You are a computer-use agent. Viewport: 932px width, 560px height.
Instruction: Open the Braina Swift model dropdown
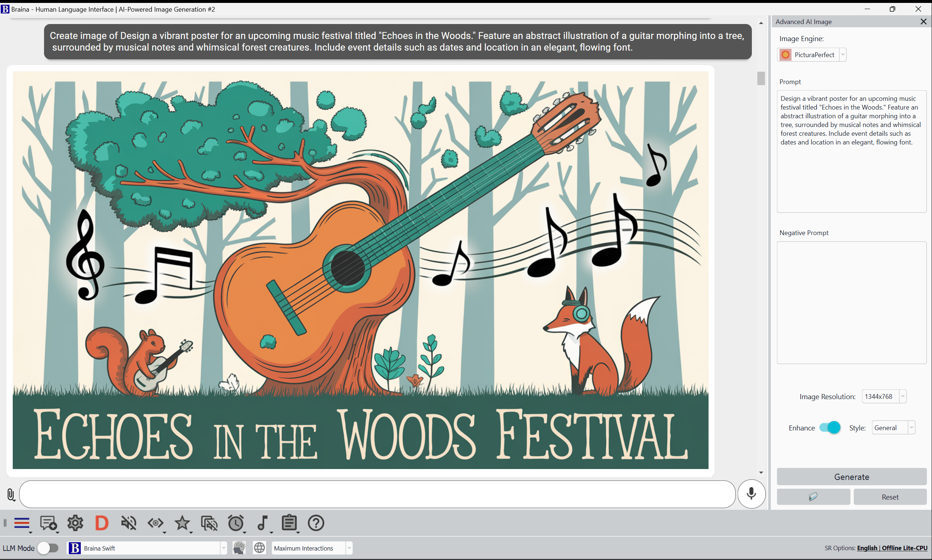coord(147,548)
